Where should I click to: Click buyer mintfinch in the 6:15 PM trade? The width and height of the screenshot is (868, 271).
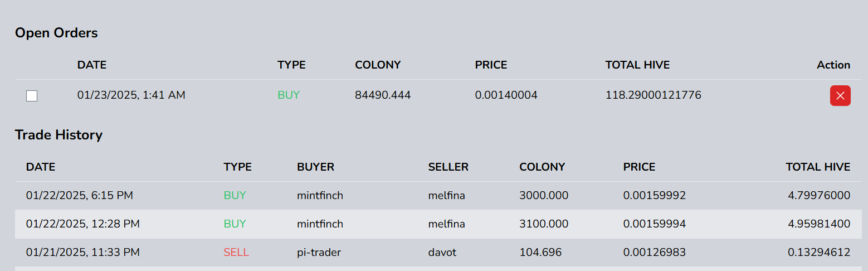pyautogui.click(x=320, y=196)
